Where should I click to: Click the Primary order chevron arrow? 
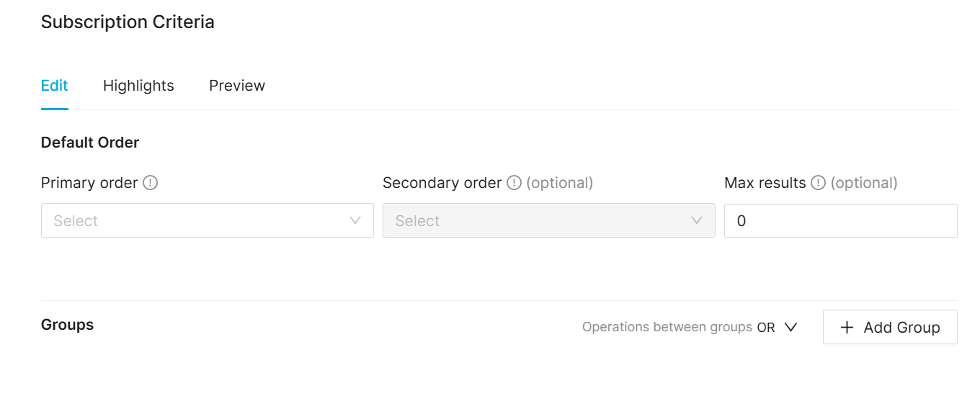point(355,220)
